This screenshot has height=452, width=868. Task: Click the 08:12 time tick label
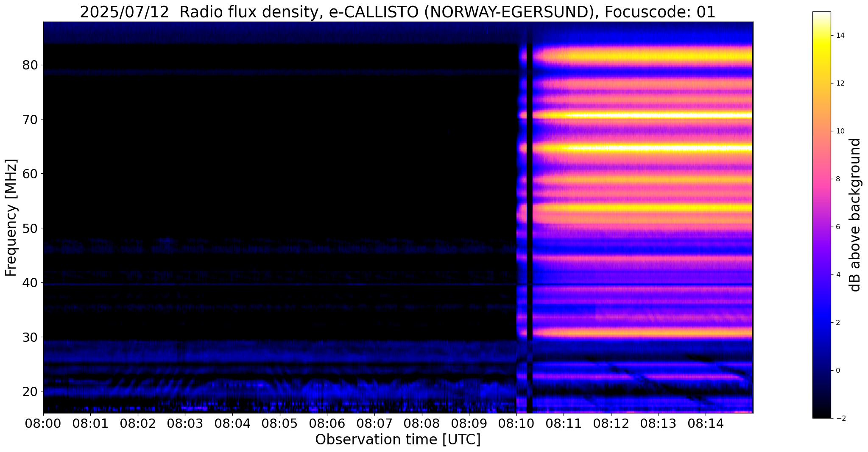(x=611, y=423)
